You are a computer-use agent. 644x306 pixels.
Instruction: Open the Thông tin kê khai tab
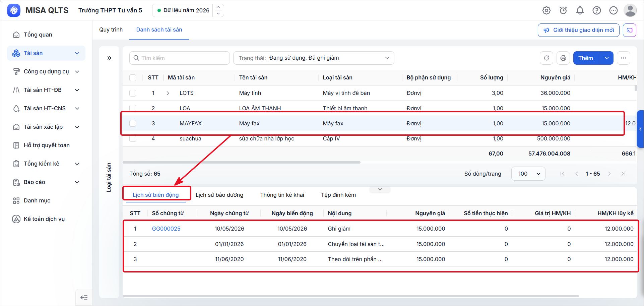coord(282,195)
